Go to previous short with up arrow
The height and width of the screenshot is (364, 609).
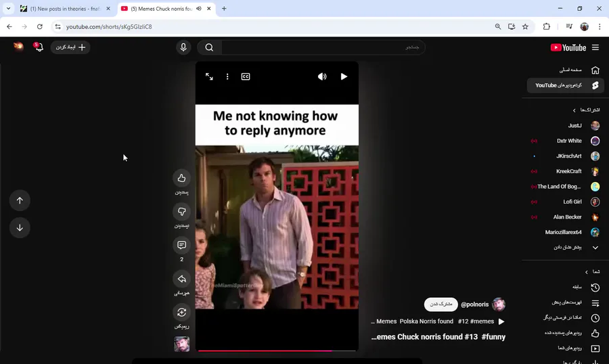pyautogui.click(x=20, y=200)
